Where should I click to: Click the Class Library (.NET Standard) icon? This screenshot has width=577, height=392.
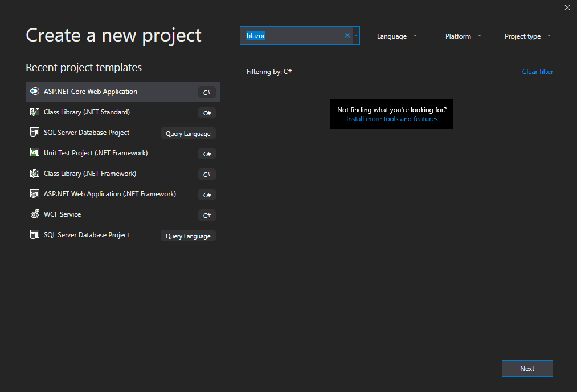tap(35, 112)
